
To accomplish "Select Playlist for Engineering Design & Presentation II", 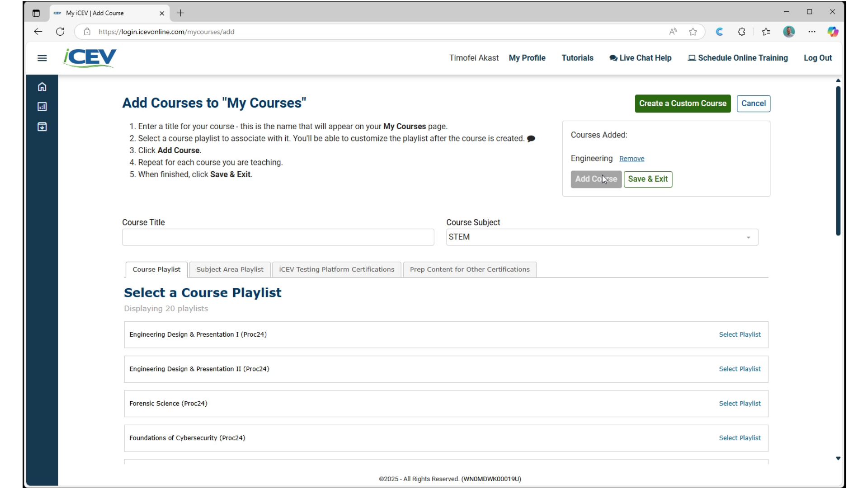I will pyautogui.click(x=740, y=369).
